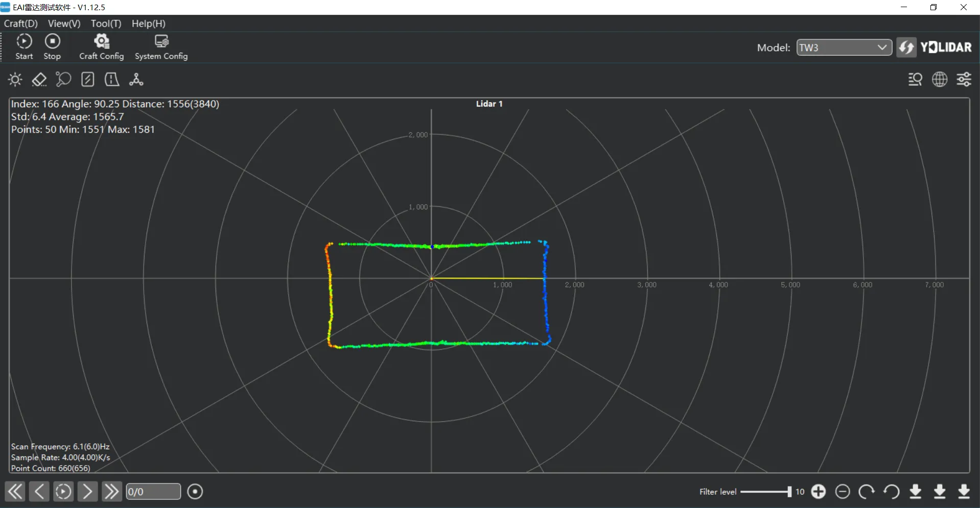
Task: Go to previous frame
Action: click(x=39, y=492)
